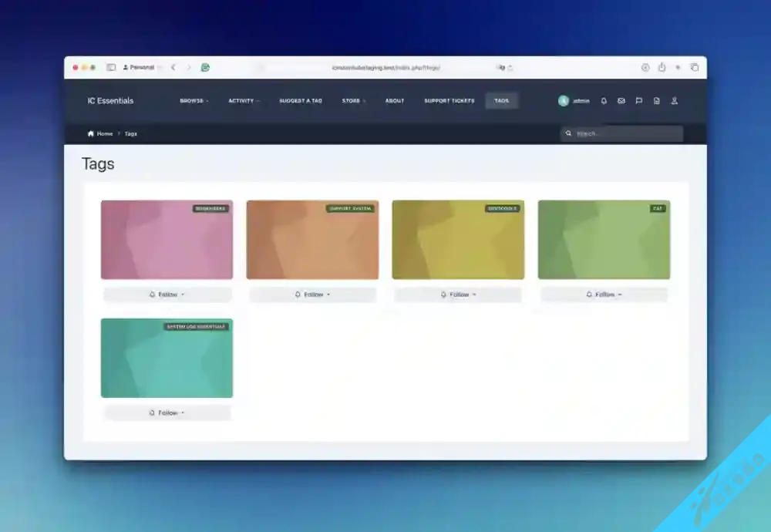
Task: Open the messages envelope icon
Action: [621, 101]
